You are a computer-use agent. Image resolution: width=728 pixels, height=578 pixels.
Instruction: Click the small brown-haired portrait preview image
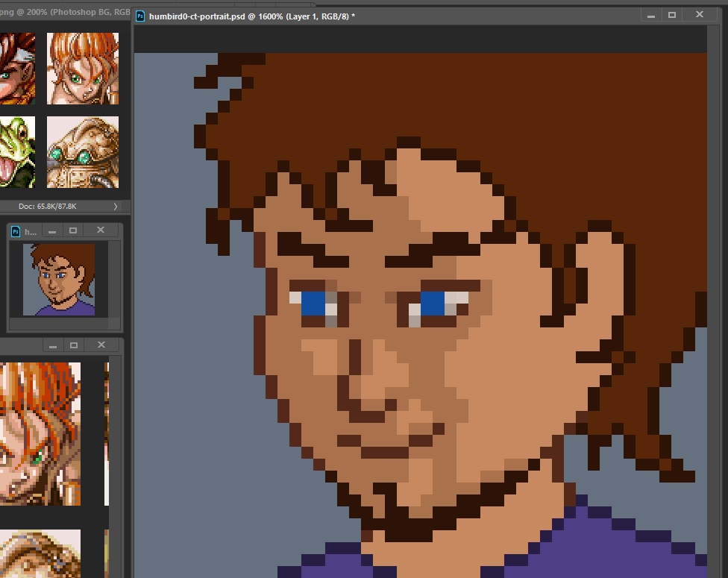58,280
